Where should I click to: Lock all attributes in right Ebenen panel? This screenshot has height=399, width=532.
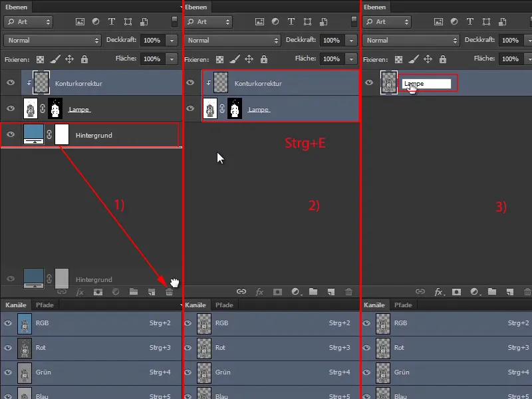(x=443, y=59)
